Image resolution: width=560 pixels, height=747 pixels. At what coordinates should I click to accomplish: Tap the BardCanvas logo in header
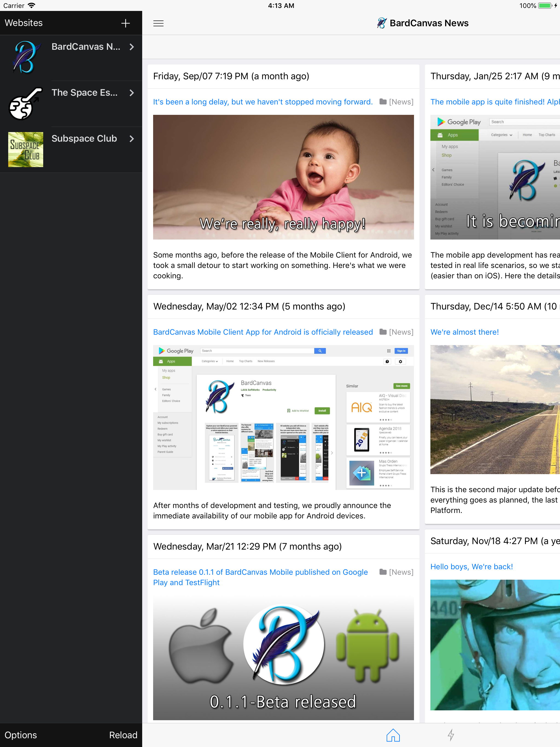pyautogui.click(x=382, y=23)
